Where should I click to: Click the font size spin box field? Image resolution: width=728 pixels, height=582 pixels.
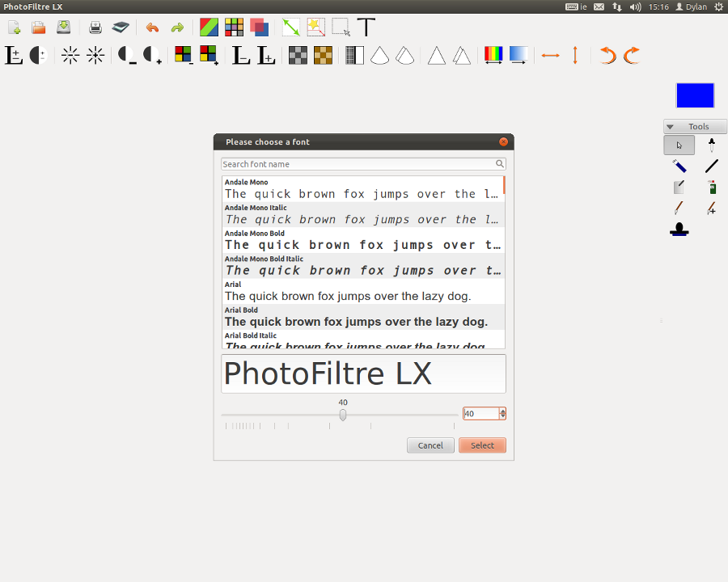481,414
